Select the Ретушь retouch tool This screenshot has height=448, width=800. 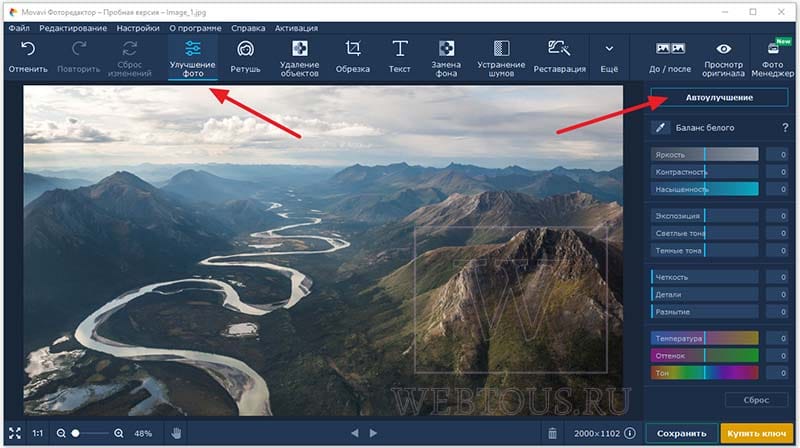pyautogui.click(x=245, y=57)
